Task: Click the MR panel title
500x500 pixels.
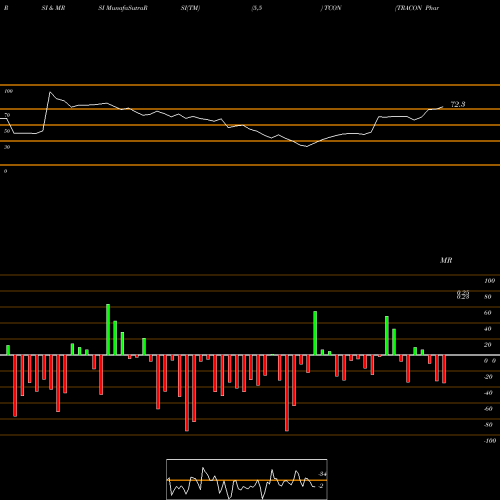Action: pos(446,260)
